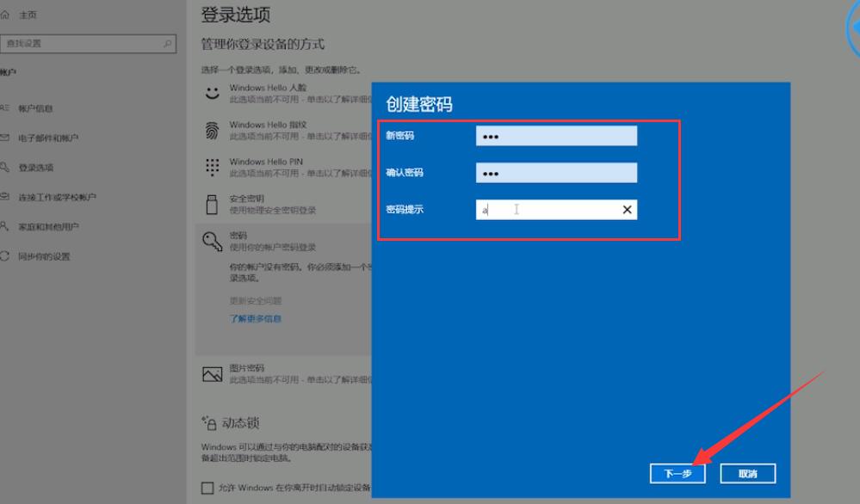Click the 更新安全问题 link
Viewport: 860px width, 504px height.
pos(256,301)
